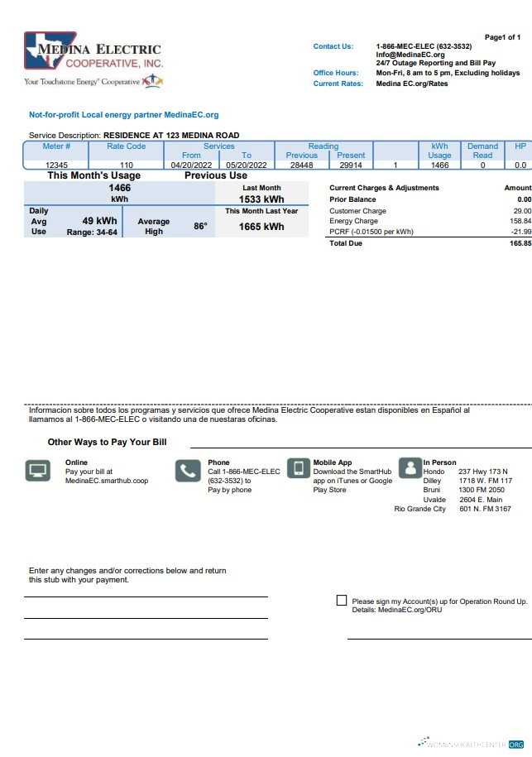Click the Dilley office address 1718 W. FM 117
The width and height of the screenshot is (532, 757).
[485, 481]
